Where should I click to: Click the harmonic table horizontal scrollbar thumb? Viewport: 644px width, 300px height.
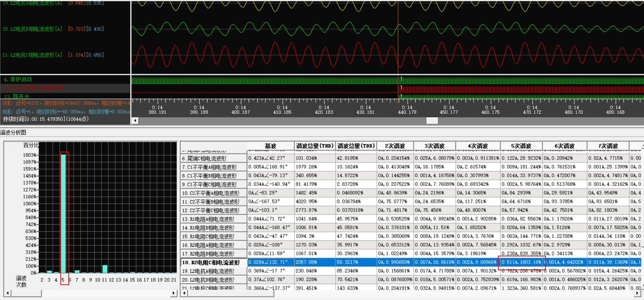231,293
